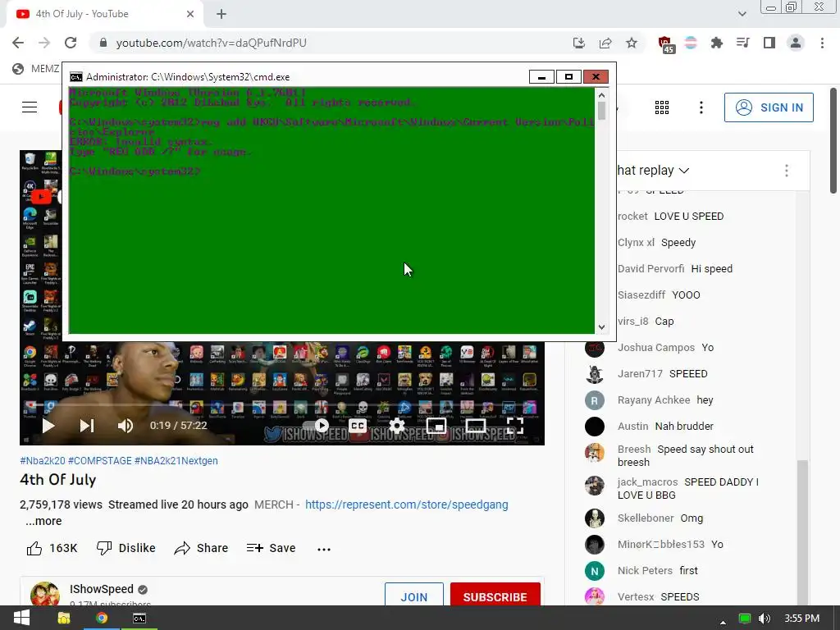Click the JOIN button

414,596
